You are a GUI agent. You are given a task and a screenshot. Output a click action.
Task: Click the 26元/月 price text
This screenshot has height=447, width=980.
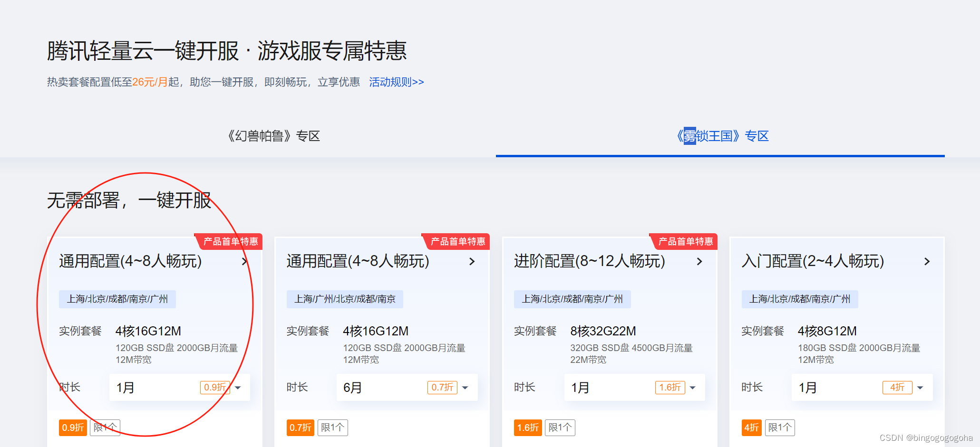point(150,82)
